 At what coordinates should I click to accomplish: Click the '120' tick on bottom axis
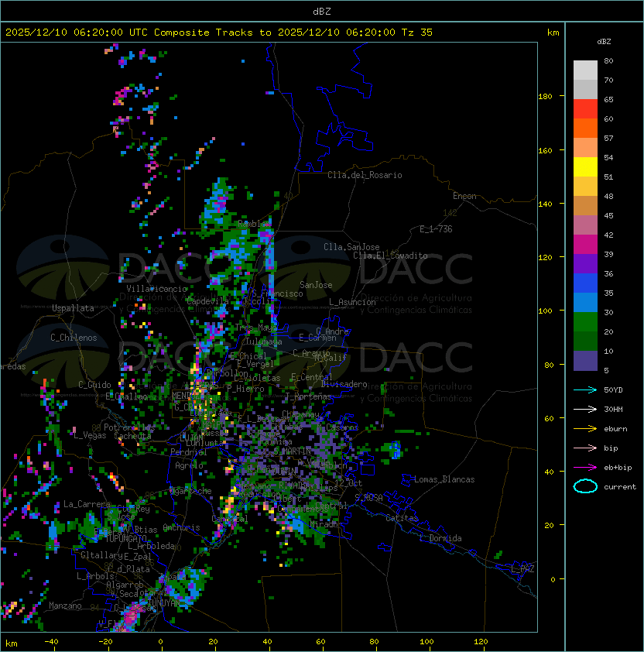pos(481,642)
